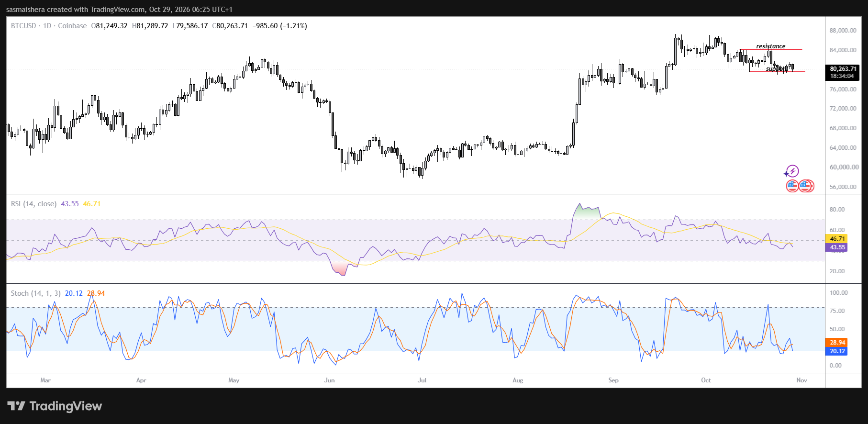The height and width of the screenshot is (424, 868).
Task: Click the current price tag 80,263.71 on axis
Action: coord(843,69)
